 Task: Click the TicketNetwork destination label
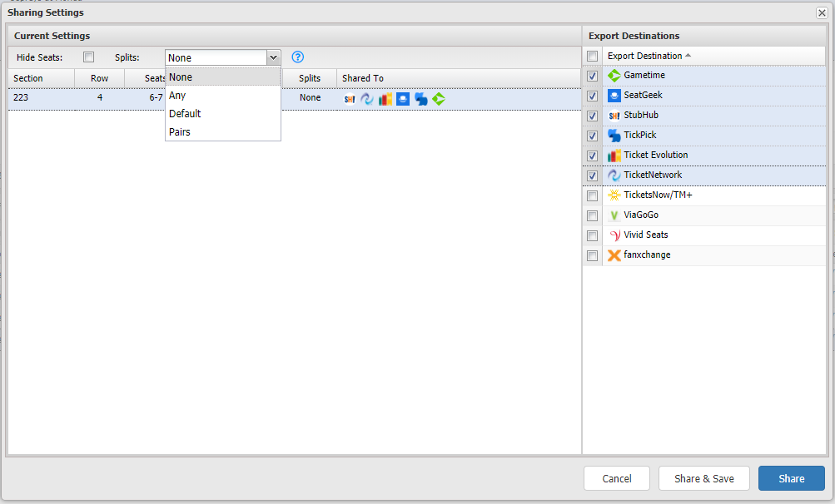[x=653, y=175]
